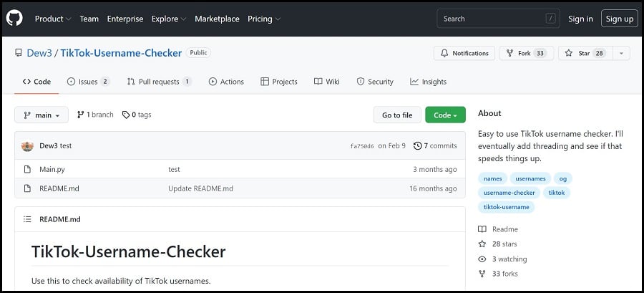Click the file icon next to Main.py

[x=27, y=169]
